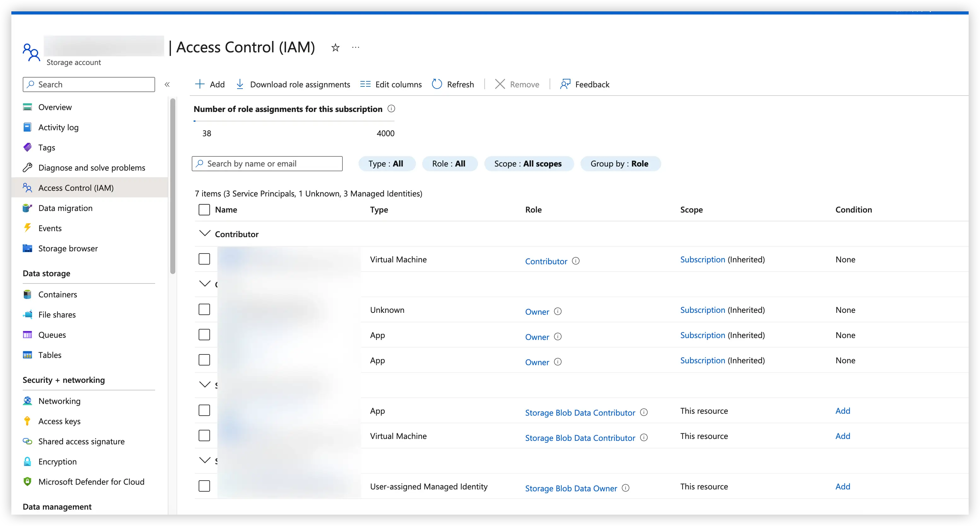Viewport: 980px width, 526px height.
Task: Check the Unknown type Owner row checkbox
Action: tap(204, 309)
